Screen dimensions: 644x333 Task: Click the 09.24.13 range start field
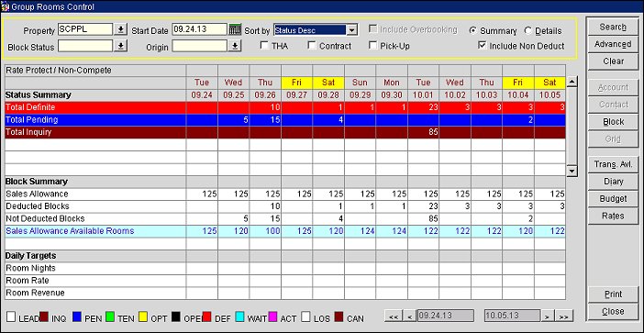pos(445,316)
